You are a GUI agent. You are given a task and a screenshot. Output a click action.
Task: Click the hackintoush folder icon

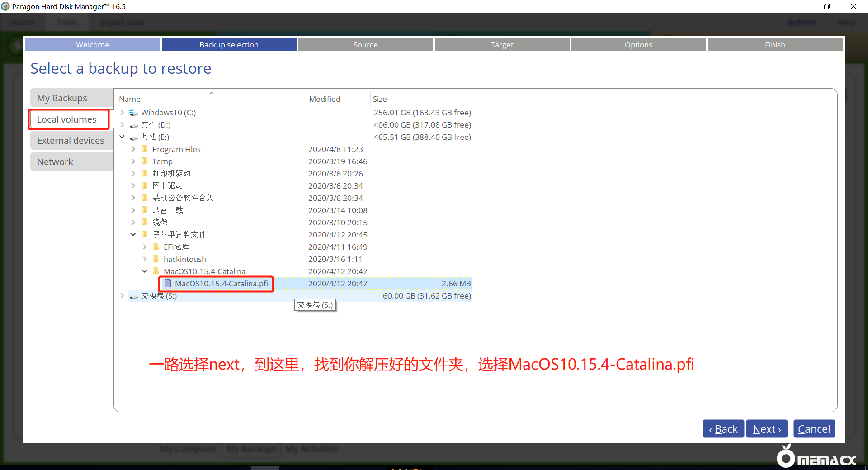coord(156,259)
